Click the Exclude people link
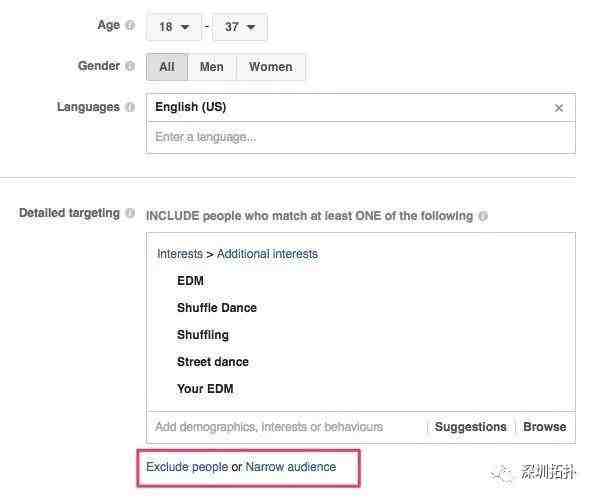Viewport: 595px width, 498px height. (x=187, y=466)
